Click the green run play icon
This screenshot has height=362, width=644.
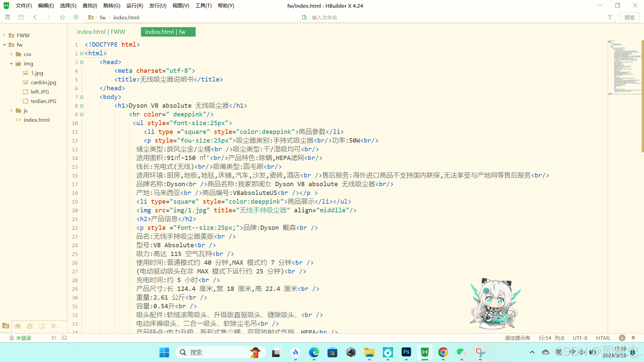[76, 17]
